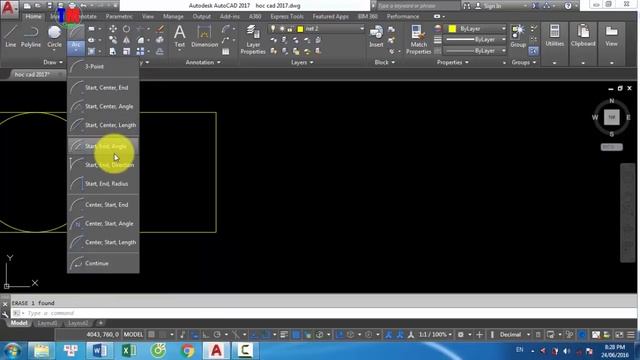Image resolution: width=640 pixels, height=360 pixels.
Task: Click the AutoCAD application menu logo
Action: pos(9,8)
